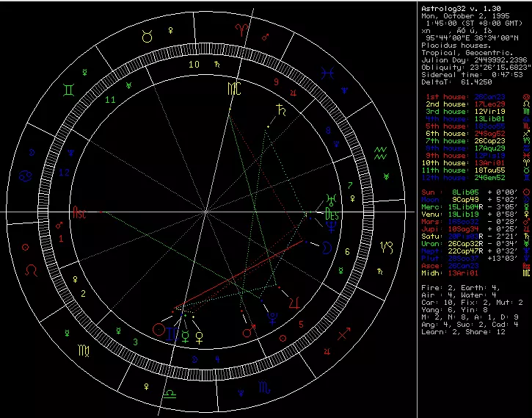Click the large blue Pluto glyph inside the chart
Viewport: 532px width, 418px height.
(272, 319)
